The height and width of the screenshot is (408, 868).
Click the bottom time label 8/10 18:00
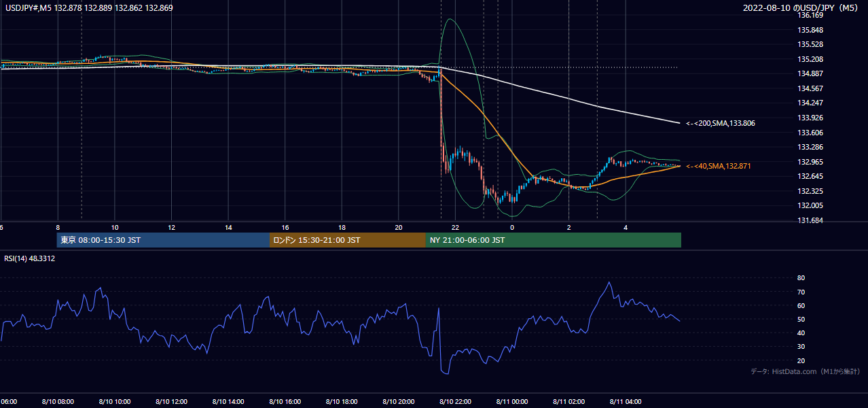click(342, 402)
